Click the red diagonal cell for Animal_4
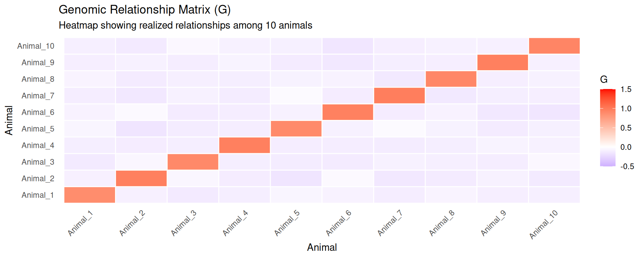The height and width of the screenshot is (258, 644). 245,145
